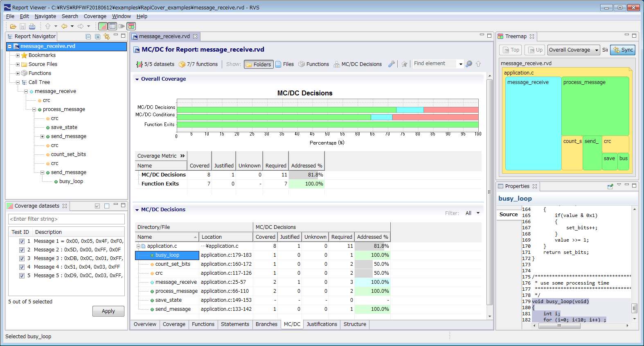This screenshot has width=644, height=346.
Task: Switch to the Branches tab
Action: coord(266,324)
